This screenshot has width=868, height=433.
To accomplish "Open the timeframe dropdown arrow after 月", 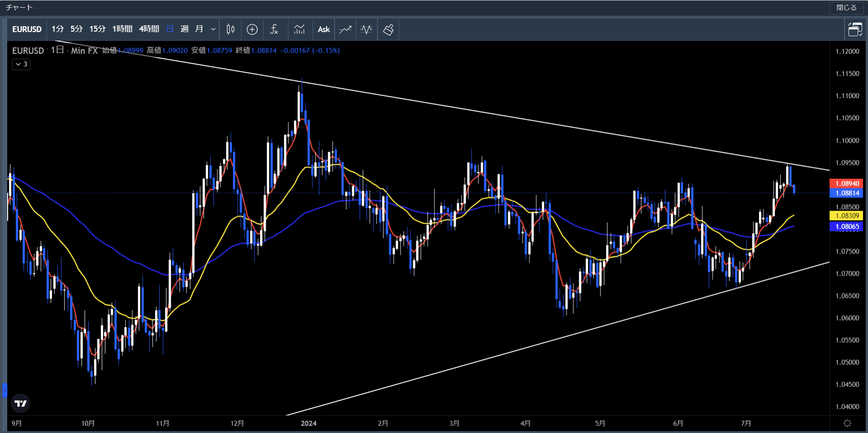I will click(213, 29).
